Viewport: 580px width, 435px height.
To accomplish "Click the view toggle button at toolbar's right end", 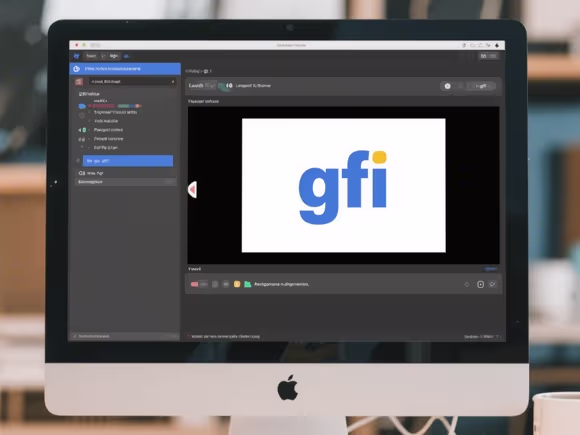I will pyautogui.click(x=488, y=56).
